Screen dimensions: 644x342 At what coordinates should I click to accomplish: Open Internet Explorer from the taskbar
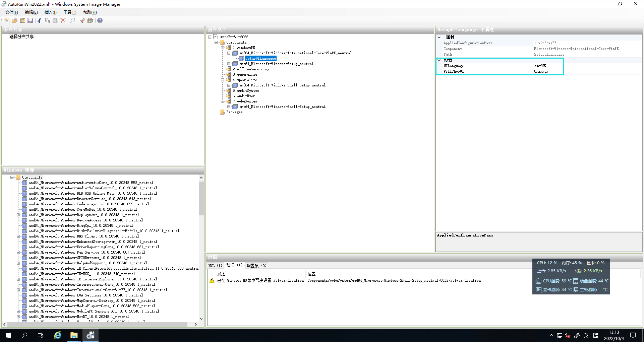click(58, 335)
